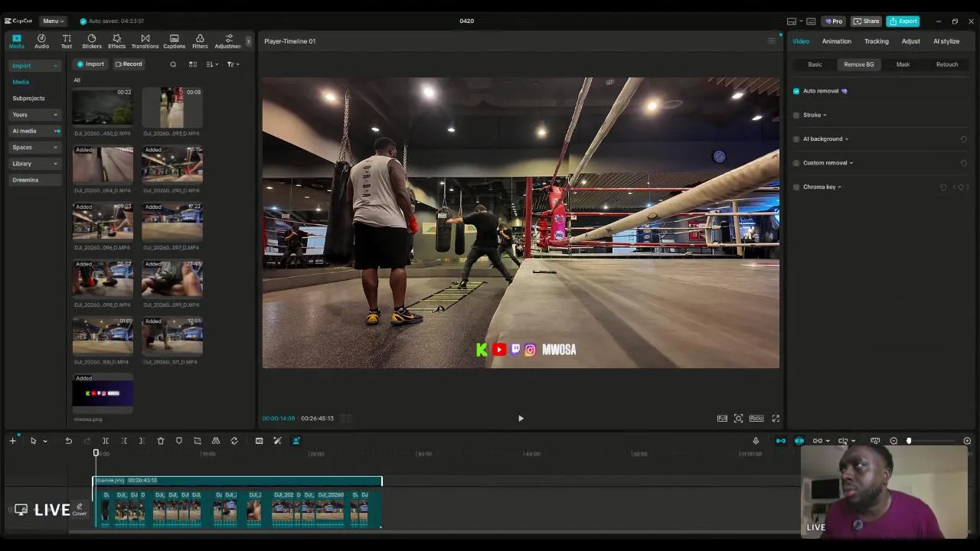Open the media filter dropdown

233,64
